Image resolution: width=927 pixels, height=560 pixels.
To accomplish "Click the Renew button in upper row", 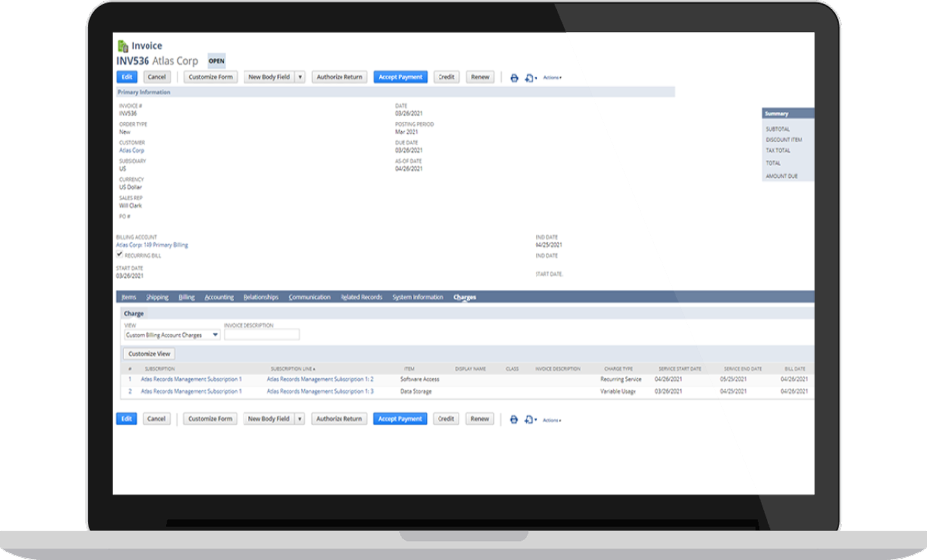I will point(480,77).
